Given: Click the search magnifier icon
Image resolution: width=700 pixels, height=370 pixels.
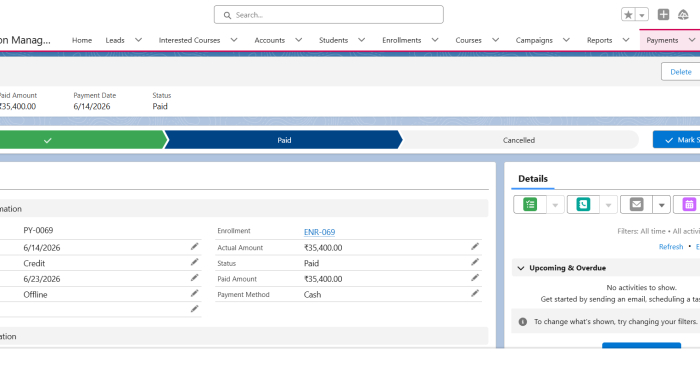Looking at the screenshot, I should [227, 15].
